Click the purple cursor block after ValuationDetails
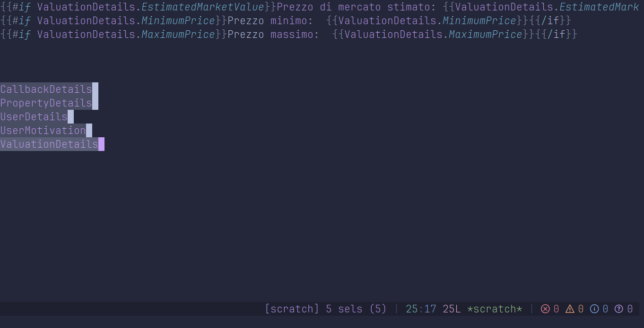Viewport: 644px width, 328px height. pyautogui.click(x=101, y=144)
